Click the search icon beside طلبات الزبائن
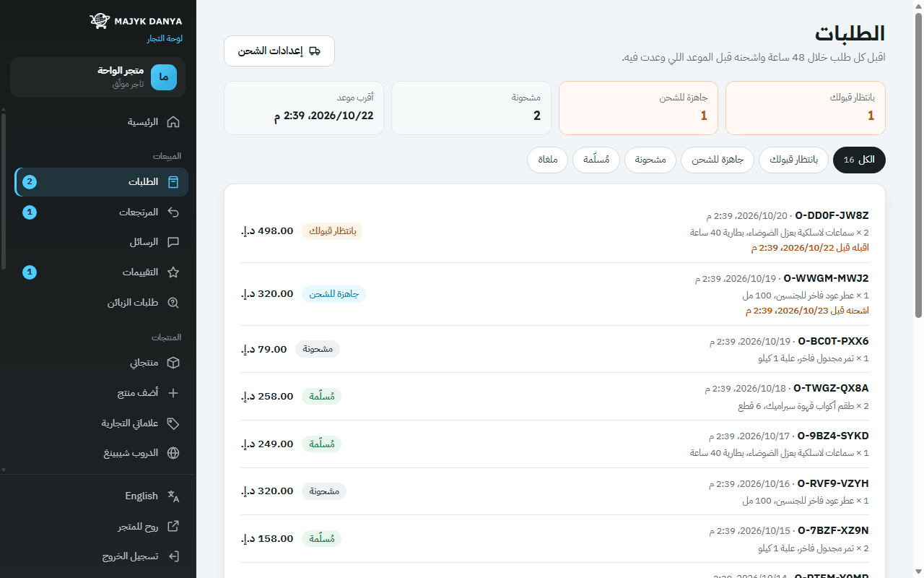This screenshot has width=924, height=578. 173,303
